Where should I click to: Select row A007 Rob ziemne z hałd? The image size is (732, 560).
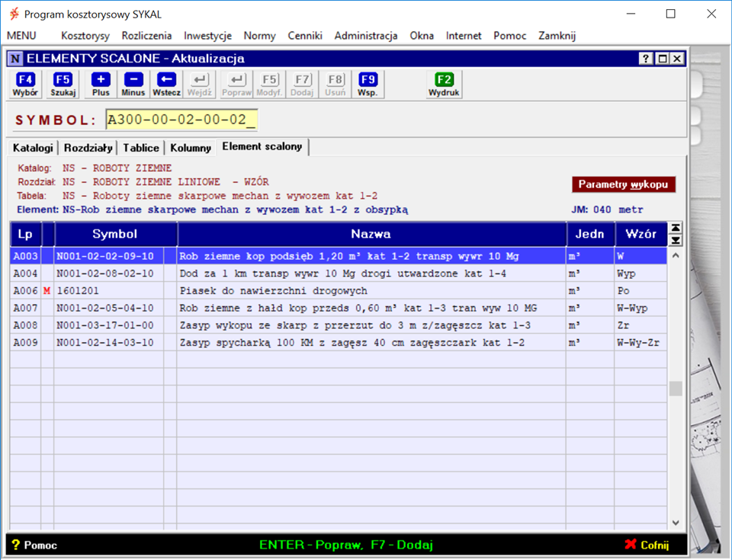339,308
